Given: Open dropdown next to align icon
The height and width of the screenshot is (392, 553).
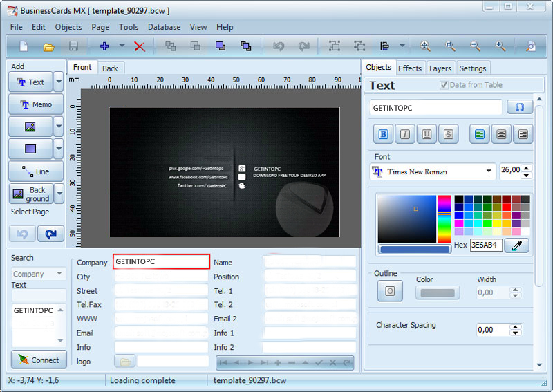Looking at the screenshot, I should [402, 46].
